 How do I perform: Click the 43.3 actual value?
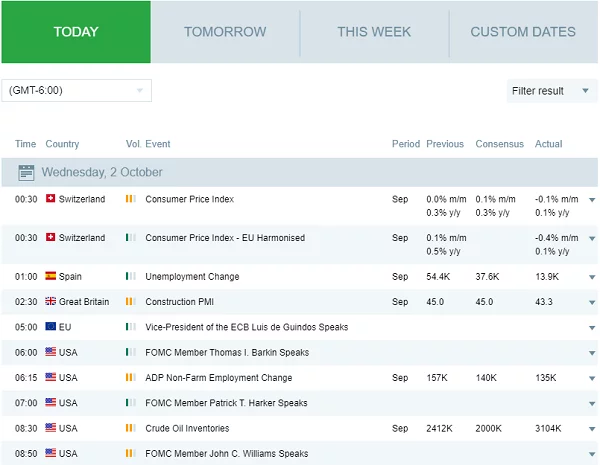(544, 302)
